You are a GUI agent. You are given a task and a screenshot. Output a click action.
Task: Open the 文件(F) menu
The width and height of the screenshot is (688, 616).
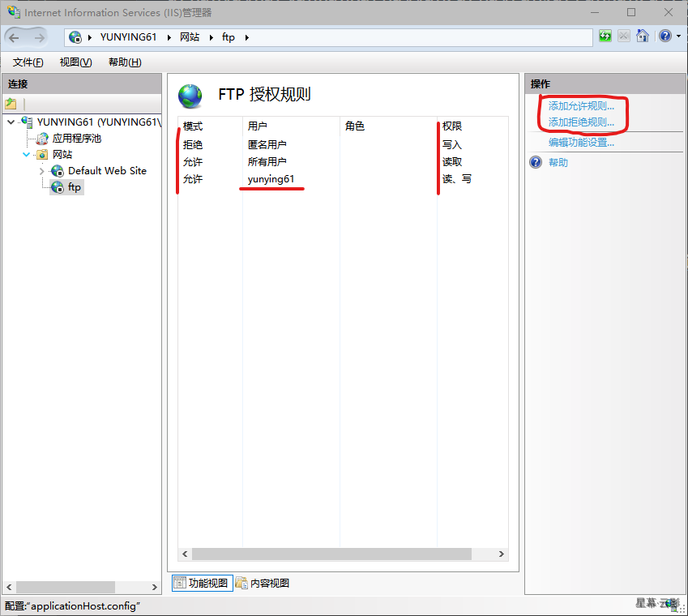coord(28,62)
